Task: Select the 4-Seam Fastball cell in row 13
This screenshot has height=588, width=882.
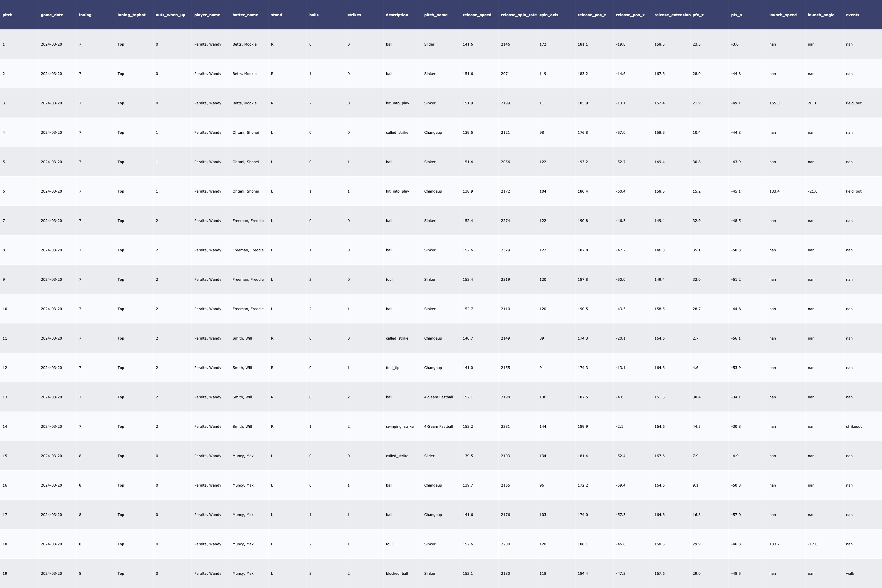Action: tap(438, 397)
